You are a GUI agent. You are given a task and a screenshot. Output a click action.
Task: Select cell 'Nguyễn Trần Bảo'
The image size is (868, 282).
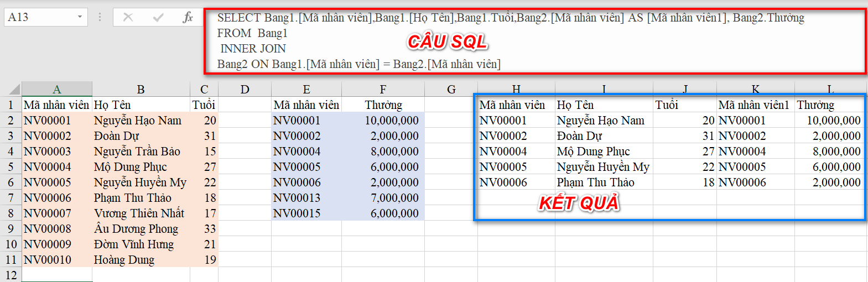click(x=141, y=152)
